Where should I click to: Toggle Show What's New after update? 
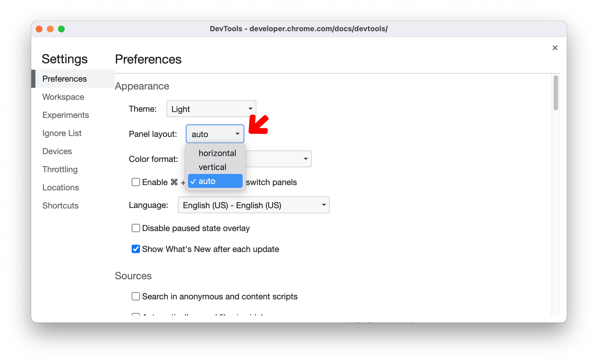click(136, 249)
